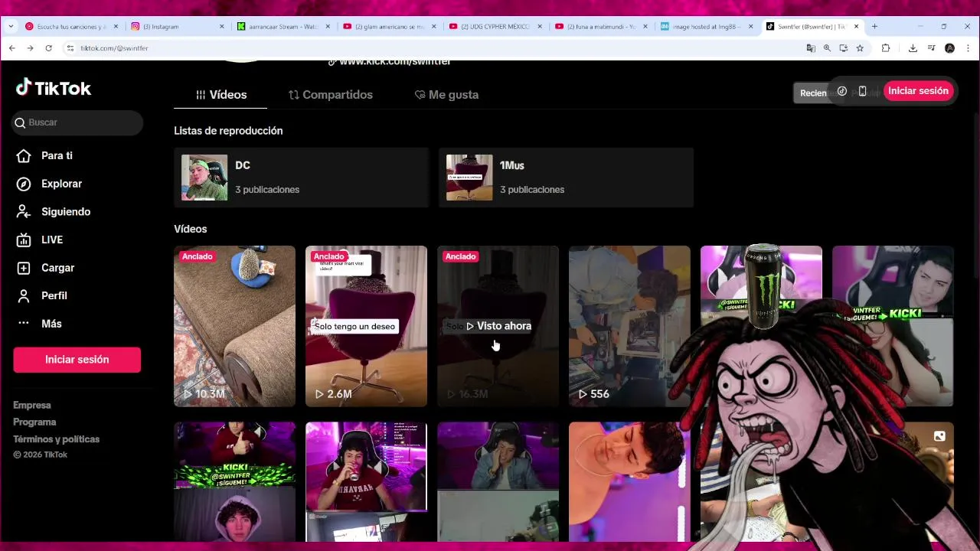Switch to the Instagram browser tab

pos(175,27)
